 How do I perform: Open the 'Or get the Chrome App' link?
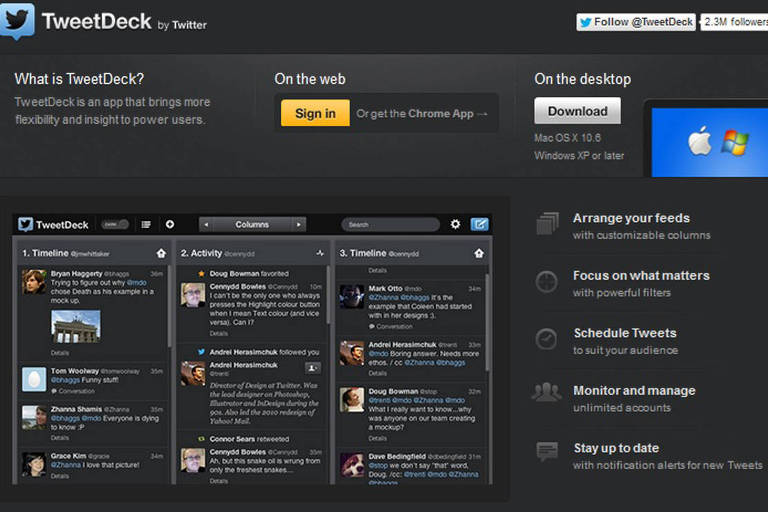click(421, 114)
